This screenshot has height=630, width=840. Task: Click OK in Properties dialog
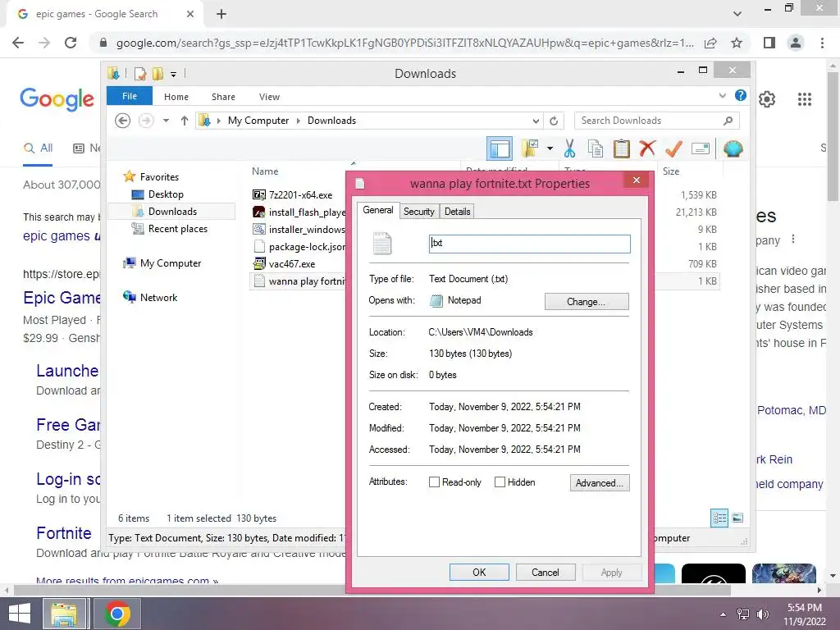479,572
